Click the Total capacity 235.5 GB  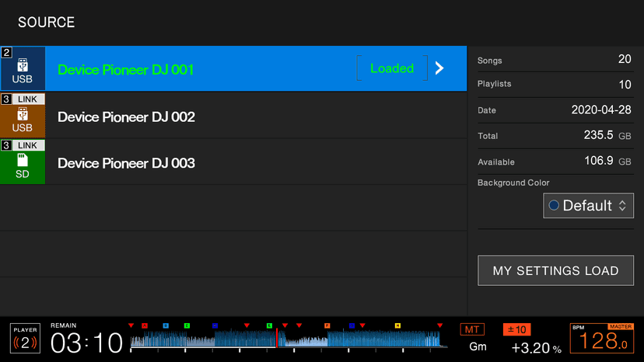607,135
